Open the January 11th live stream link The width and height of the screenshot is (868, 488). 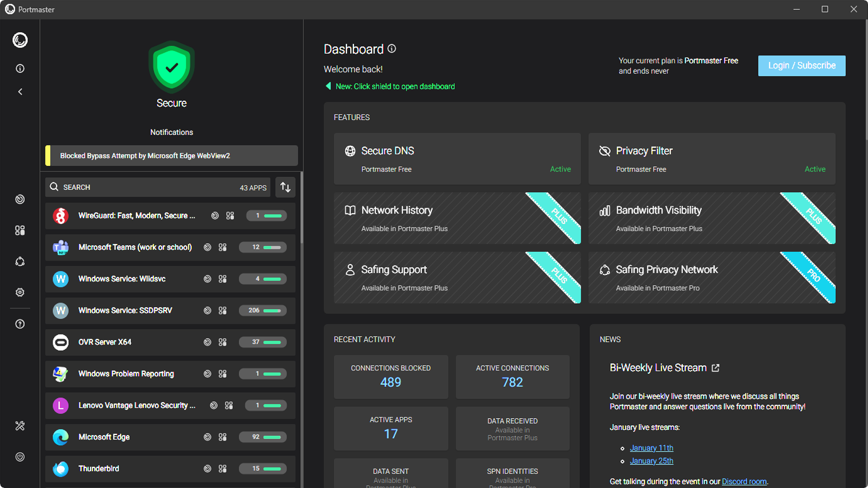coord(651,448)
